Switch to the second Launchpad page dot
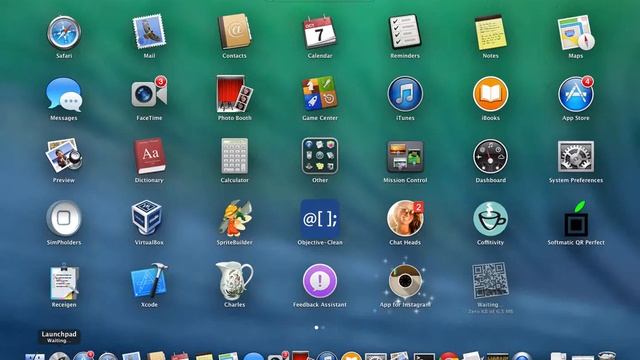Screen dimensions: 640x360 323,327
